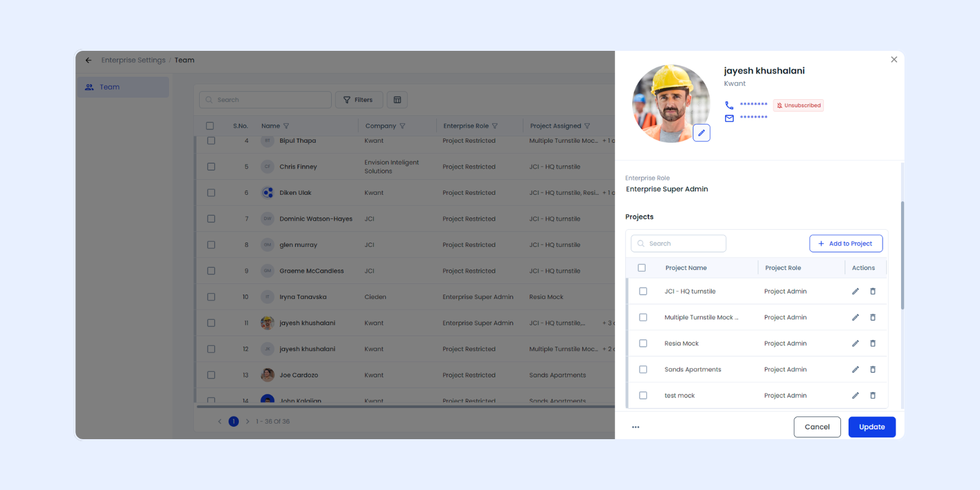Click the team table horizontal scrollbar
This screenshot has height=490, width=980.
tap(405, 406)
